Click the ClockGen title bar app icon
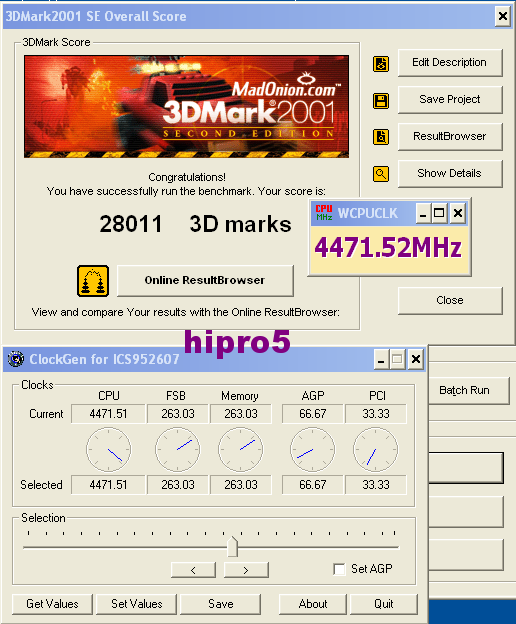The height and width of the screenshot is (624, 516). pyautogui.click(x=16, y=359)
